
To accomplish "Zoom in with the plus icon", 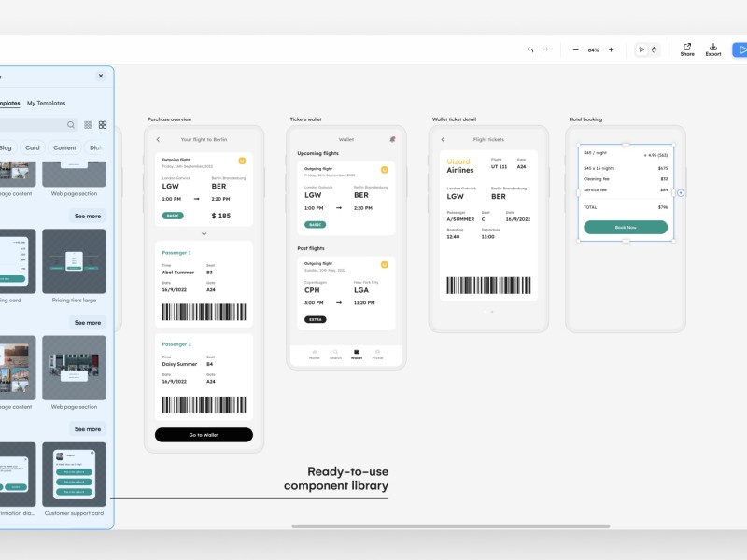I will click(612, 49).
